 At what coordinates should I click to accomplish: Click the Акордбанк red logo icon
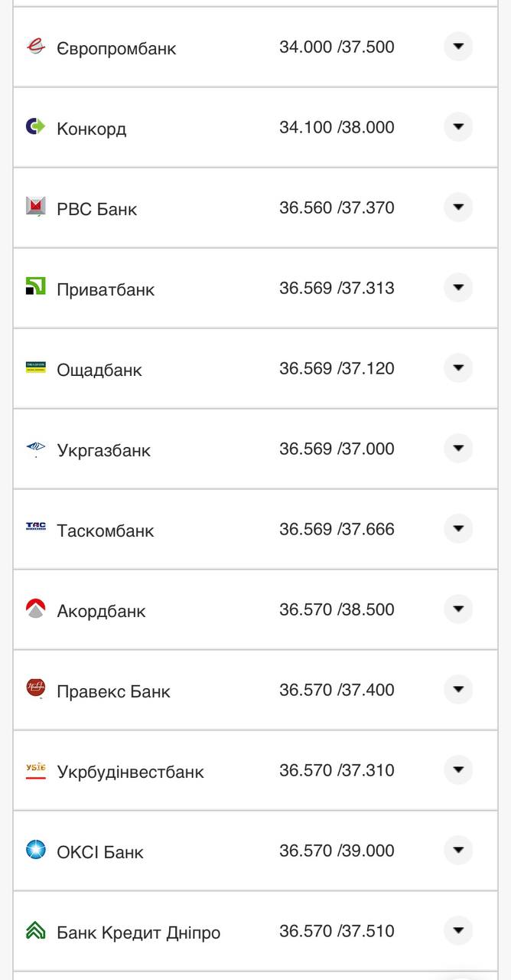click(x=36, y=609)
